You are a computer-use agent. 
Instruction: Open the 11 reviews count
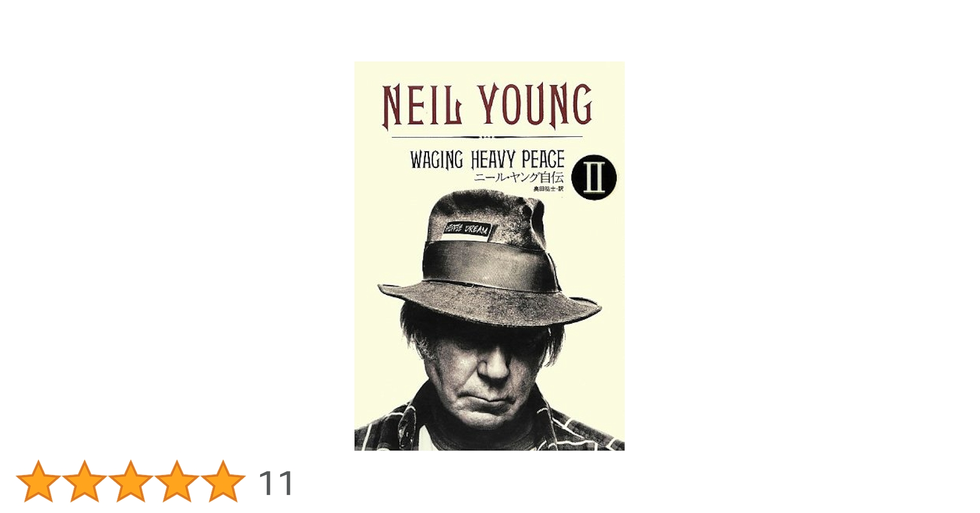point(276,483)
